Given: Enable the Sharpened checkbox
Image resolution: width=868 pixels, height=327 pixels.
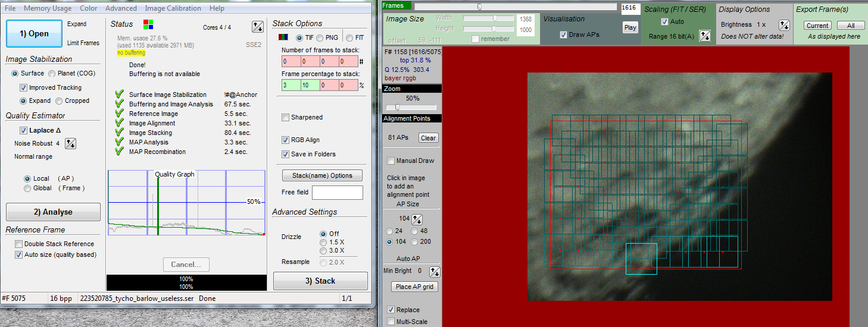Looking at the screenshot, I should (302, 118).
